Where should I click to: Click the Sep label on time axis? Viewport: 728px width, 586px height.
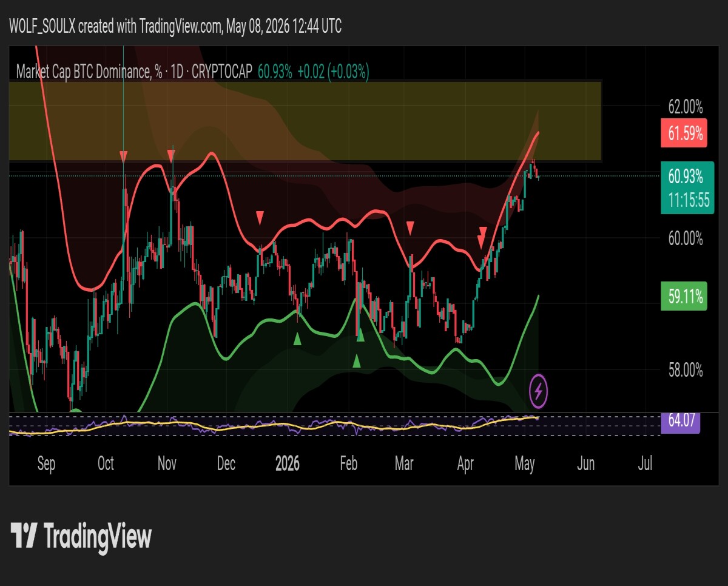click(x=46, y=464)
